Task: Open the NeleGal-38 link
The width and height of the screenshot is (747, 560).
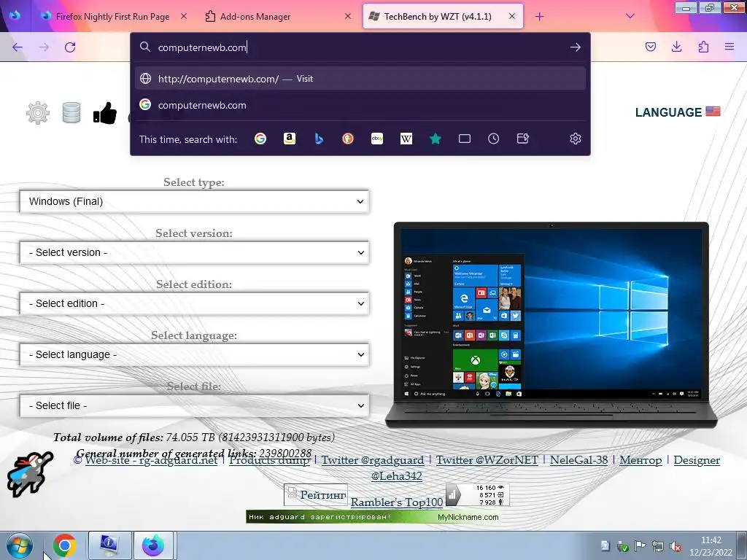Action: coord(578,460)
